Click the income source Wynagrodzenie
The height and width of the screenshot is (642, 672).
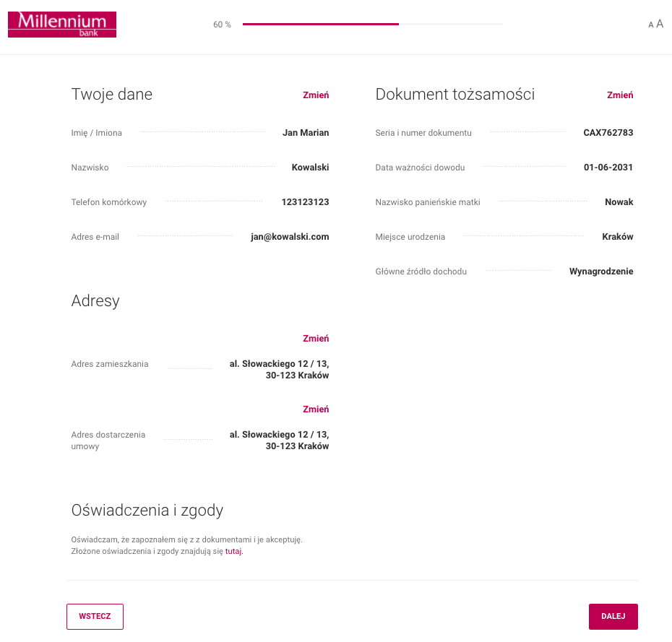[x=601, y=272]
